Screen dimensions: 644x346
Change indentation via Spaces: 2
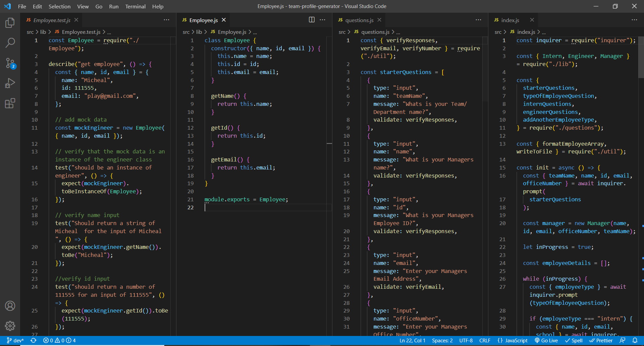click(x=442, y=340)
